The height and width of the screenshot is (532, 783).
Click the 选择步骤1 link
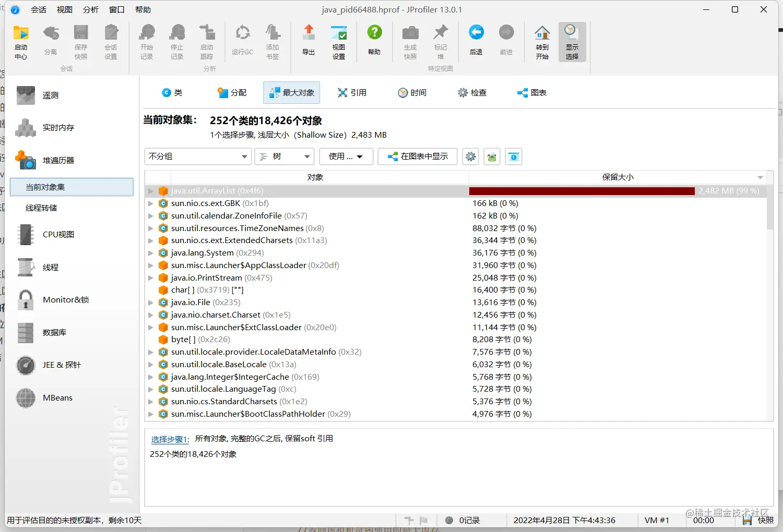[x=170, y=439]
